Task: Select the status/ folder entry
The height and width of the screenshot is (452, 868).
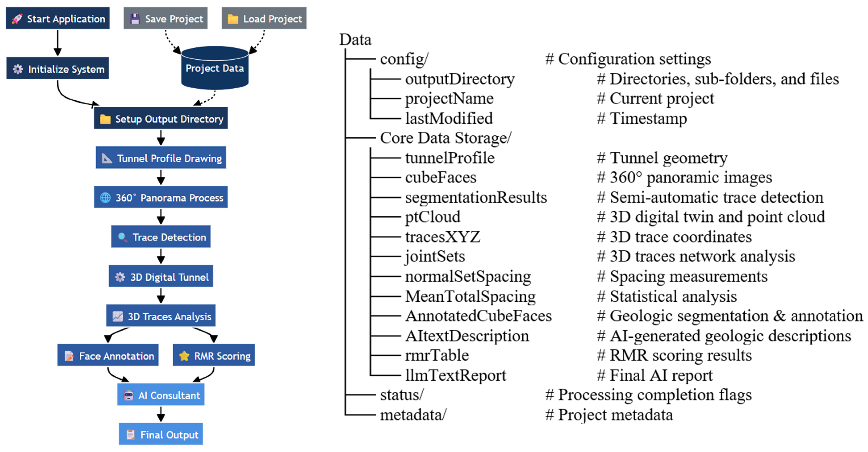Action: (402, 395)
